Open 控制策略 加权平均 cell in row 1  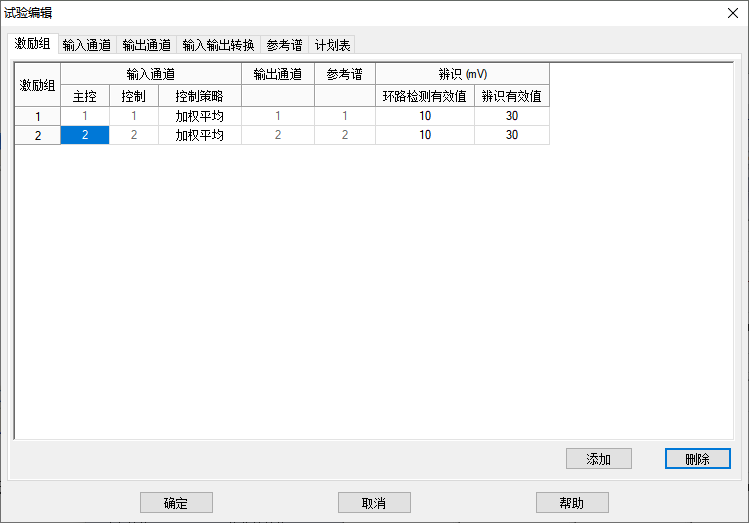pos(200,116)
